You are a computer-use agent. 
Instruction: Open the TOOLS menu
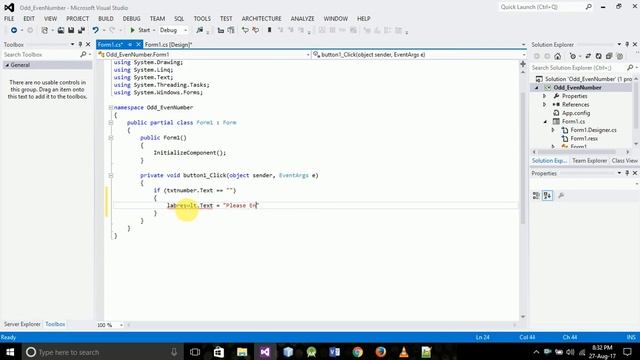202,19
